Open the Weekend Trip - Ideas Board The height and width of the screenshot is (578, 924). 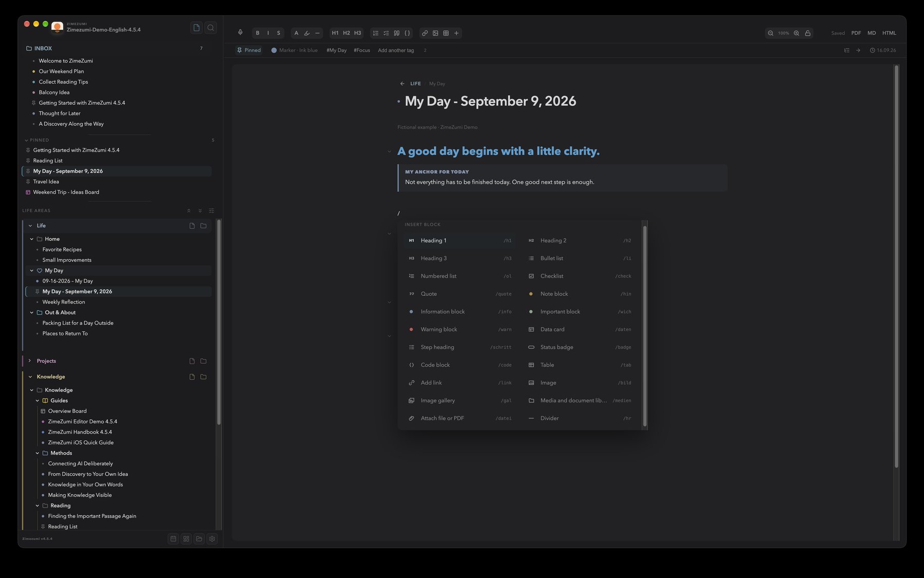click(66, 192)
